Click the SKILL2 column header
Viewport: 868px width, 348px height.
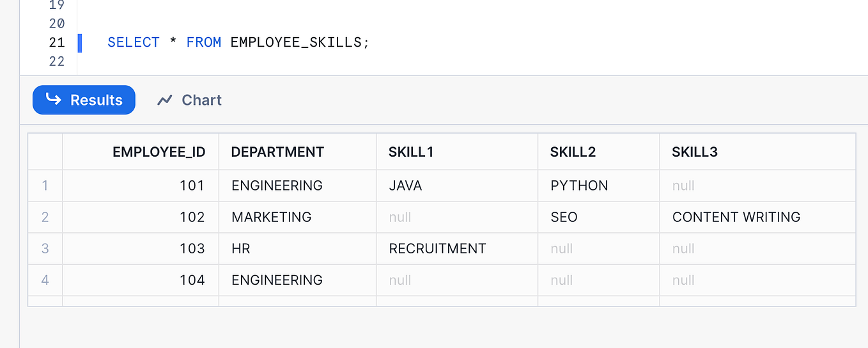pos(573,152)
